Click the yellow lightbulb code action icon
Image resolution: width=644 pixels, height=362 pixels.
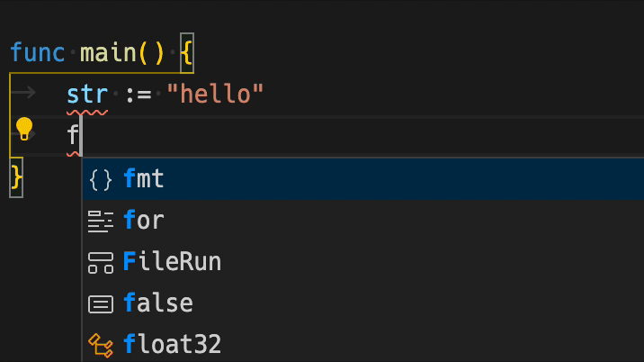coord(24,130)
